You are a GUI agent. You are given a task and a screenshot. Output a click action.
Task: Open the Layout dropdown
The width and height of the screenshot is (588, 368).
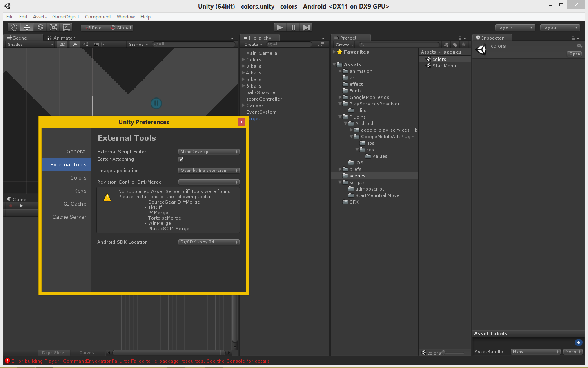[x=560, y=27]
